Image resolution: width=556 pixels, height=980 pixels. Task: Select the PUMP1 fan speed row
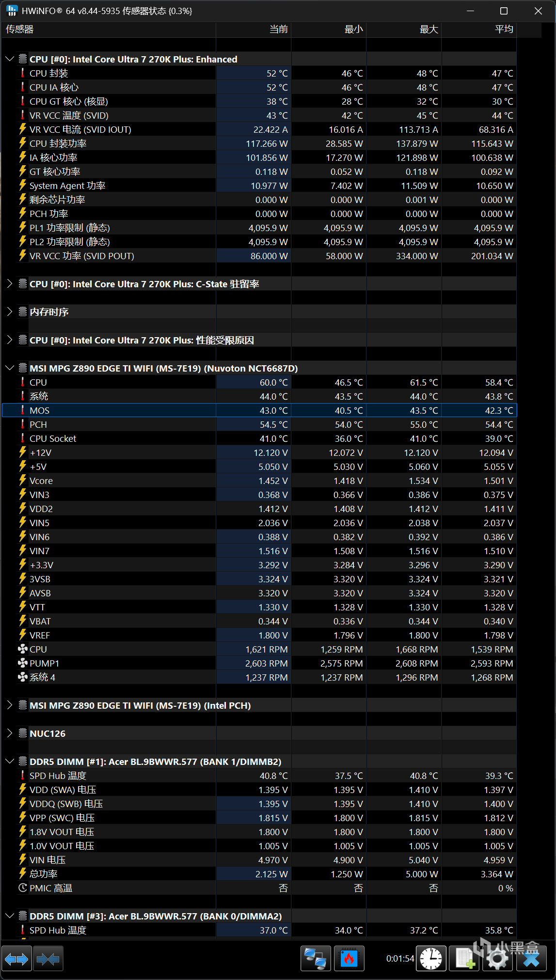click(x=259, y=664)
